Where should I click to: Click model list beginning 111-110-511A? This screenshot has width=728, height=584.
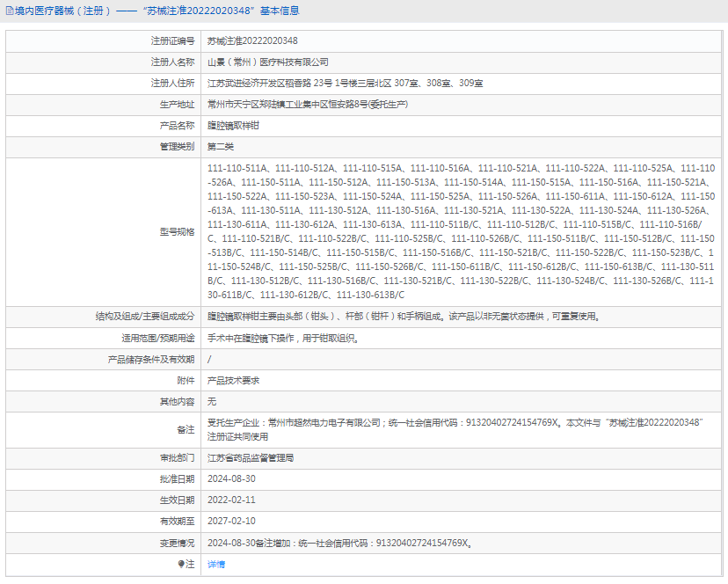461,231
